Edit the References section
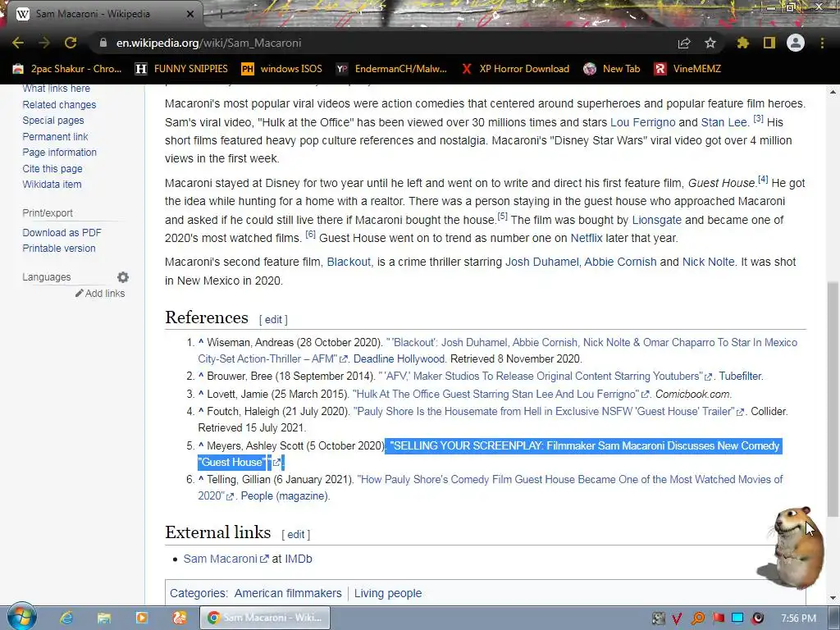The height and width of the screenshot is (630, 840). click(x=273, y=319)
